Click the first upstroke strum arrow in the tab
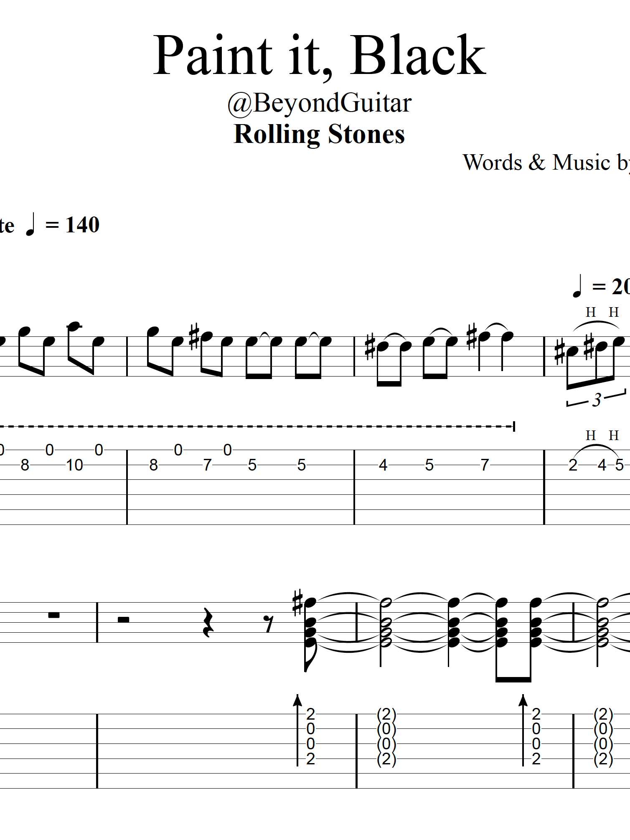This screenshot has width=630, height=840. coord(297,730)
